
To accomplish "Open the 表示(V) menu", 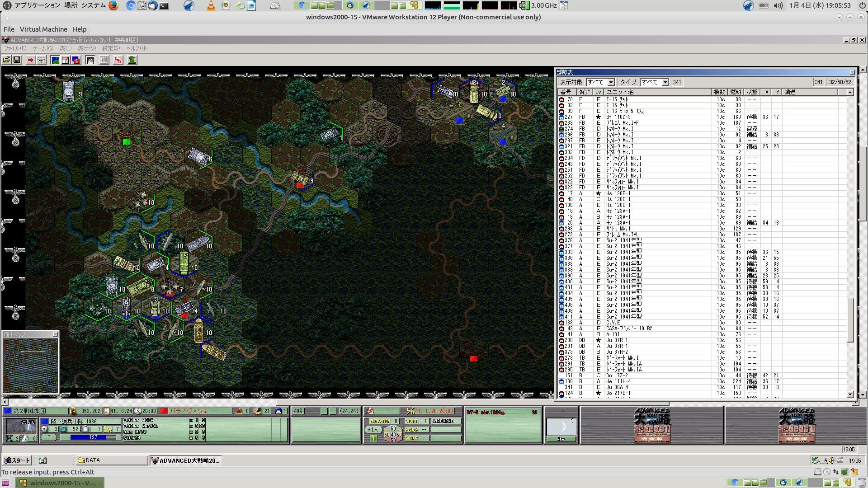I will pos(87,48).
